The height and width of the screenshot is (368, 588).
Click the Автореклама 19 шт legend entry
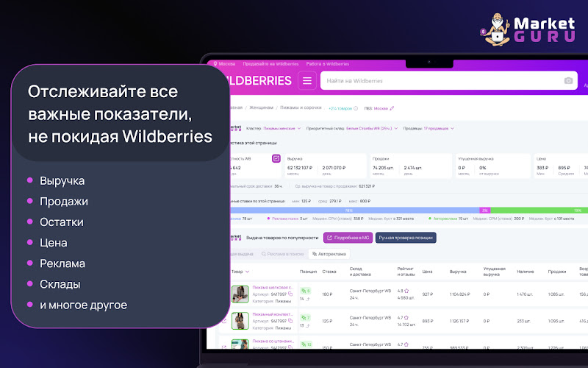pos(448,219)
